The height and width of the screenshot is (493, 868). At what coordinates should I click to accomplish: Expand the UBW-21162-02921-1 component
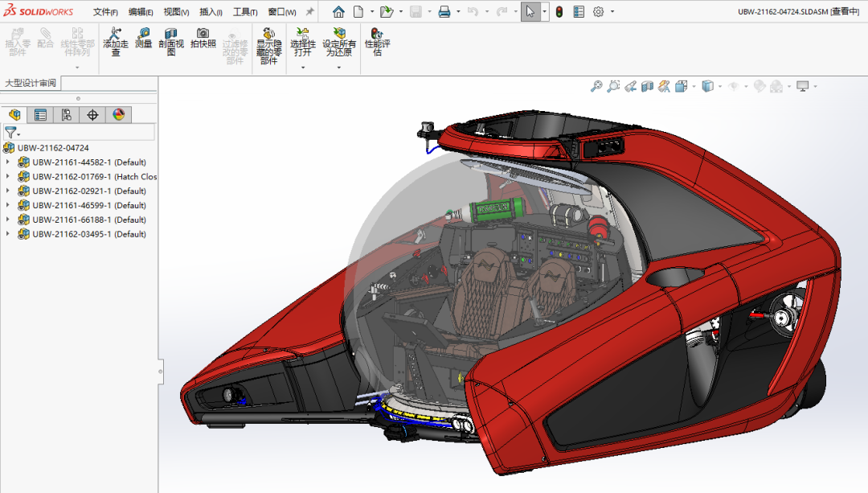8,191
